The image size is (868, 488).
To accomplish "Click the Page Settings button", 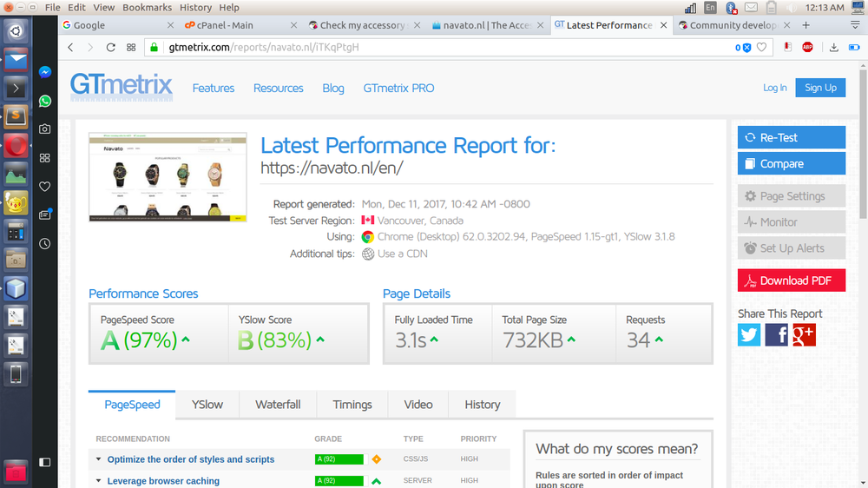I will (791, 196).
